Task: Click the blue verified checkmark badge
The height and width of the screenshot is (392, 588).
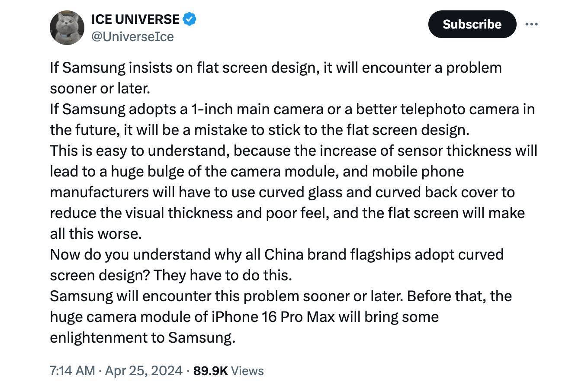Action: [190, 19]
